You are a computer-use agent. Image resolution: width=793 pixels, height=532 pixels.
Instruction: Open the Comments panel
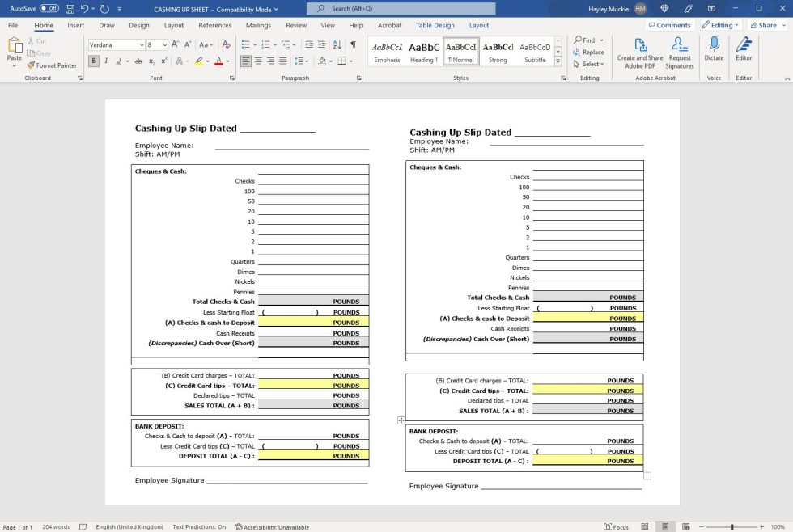(x=670, y=25)
